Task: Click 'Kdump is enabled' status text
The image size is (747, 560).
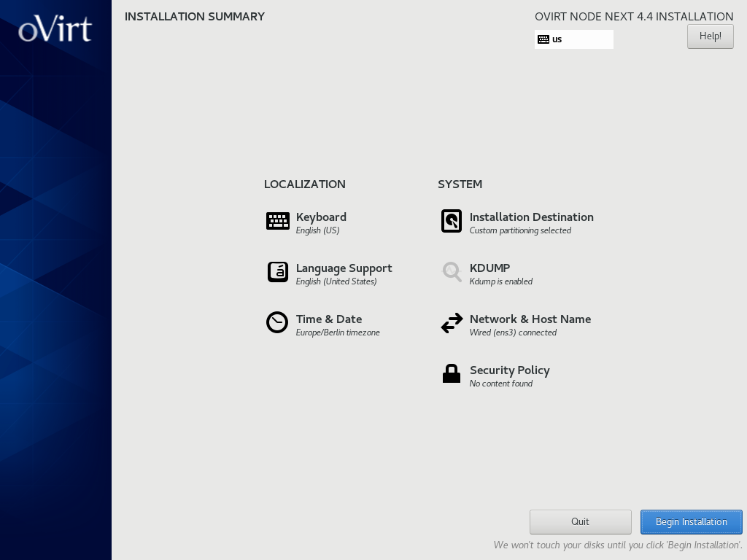Action: pyautogui.click(x=501, y=281)
